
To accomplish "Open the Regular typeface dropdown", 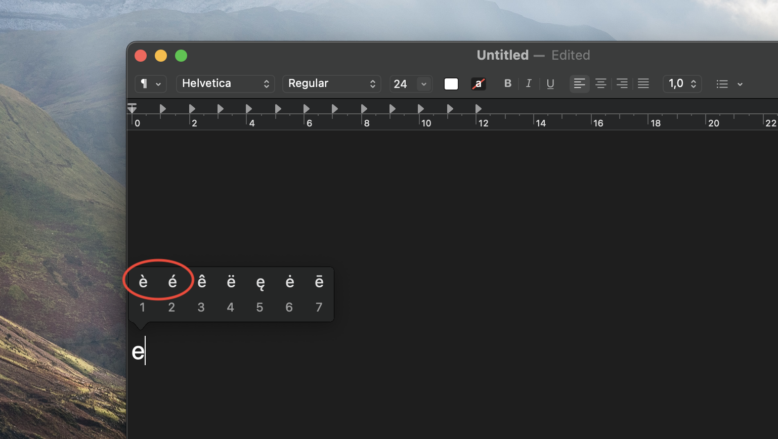I will click(332, 84).
